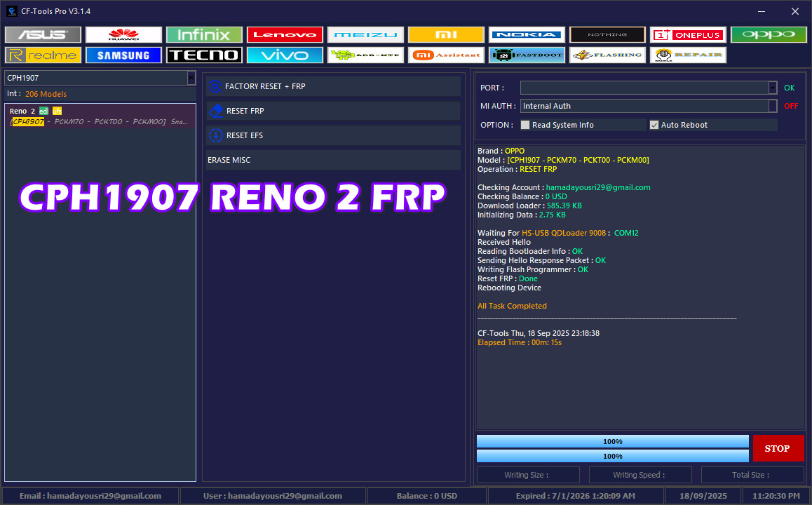This screenshot has height=505, width=812.
Task: Click the Balance : 0 USD status
Action: [x=427, y=496]
